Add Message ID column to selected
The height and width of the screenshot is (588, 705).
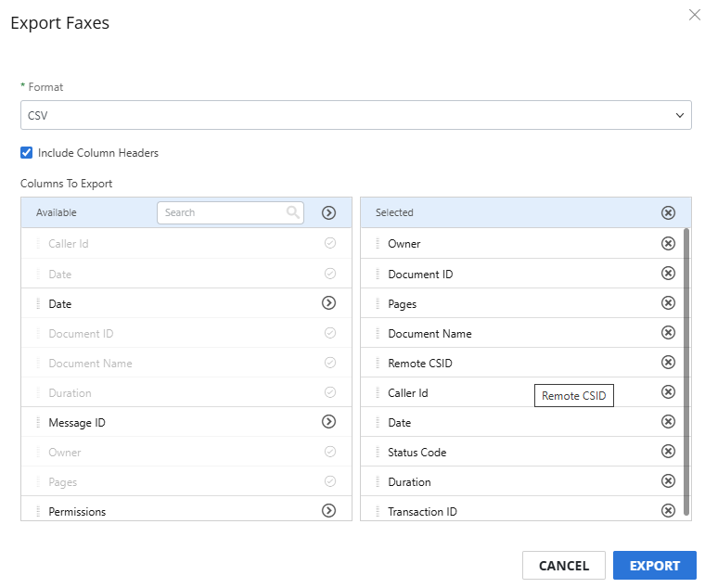328,422
